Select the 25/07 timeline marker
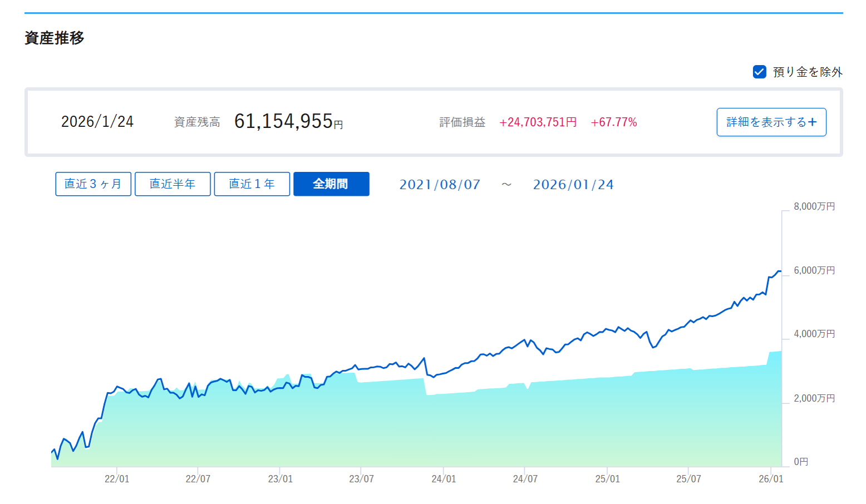866x504 pixels. [688, 479]
